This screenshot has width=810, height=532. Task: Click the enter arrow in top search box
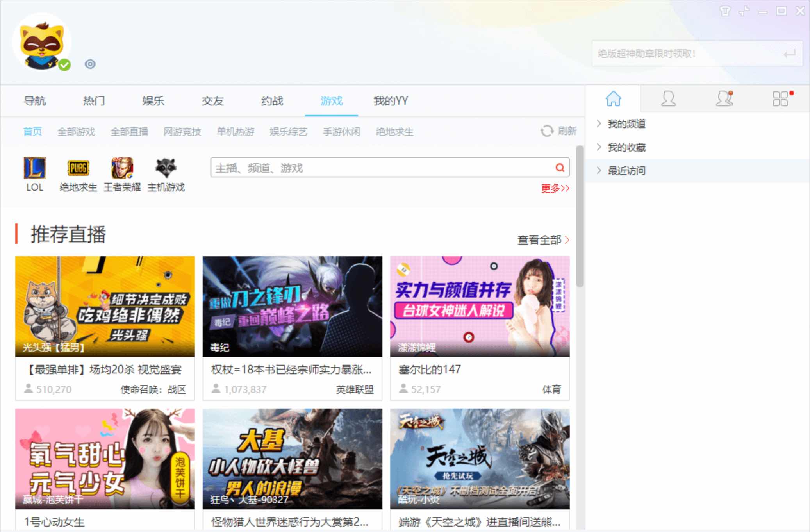pos(789,54)
